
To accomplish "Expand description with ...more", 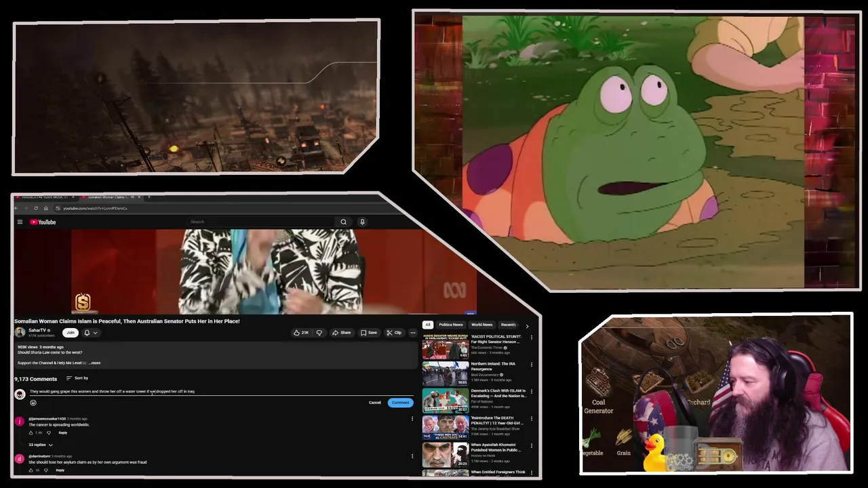I will [x=94, y=363].
